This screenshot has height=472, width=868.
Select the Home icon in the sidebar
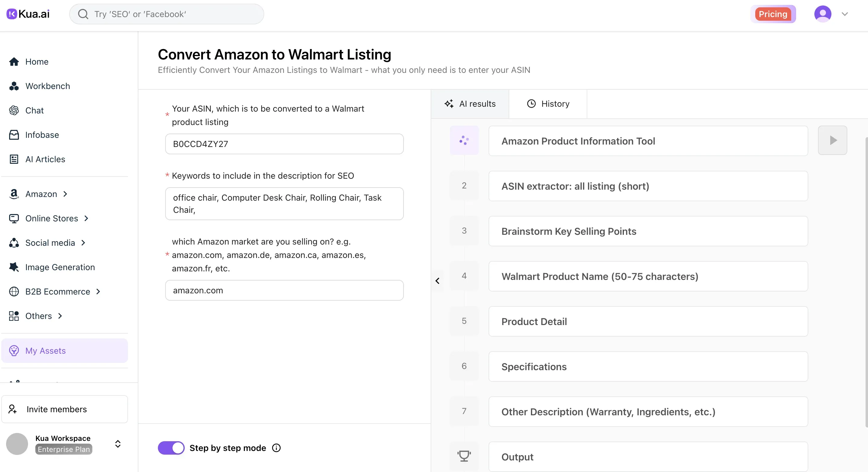click(x=14, y=61)
